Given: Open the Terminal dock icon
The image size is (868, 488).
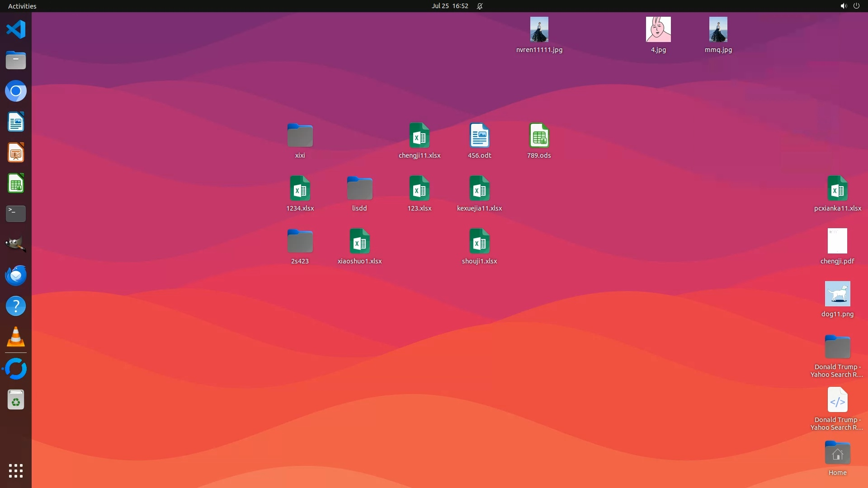Looking at the screenshot, I should click(x=16, y=214).
